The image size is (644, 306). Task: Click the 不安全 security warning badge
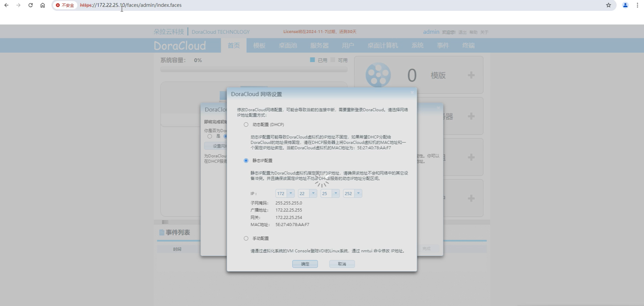[65, 5]
